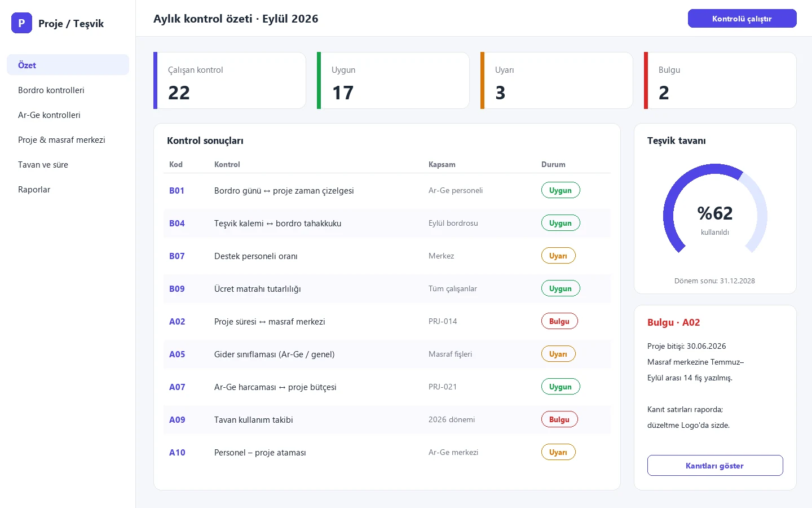Open Ar-Ge kontrolleri in the sidebar
The image size is (812, 508).
pos(68,115)
